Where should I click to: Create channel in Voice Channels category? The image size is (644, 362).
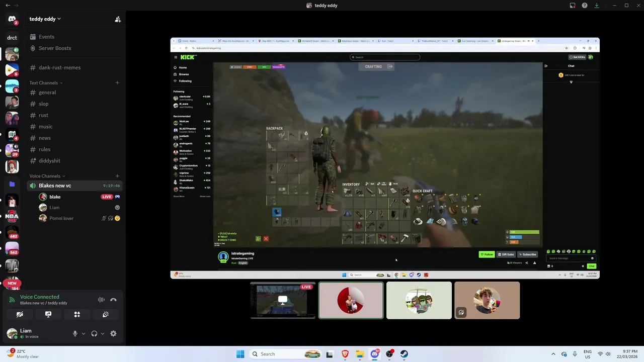(x=117, y=176)
